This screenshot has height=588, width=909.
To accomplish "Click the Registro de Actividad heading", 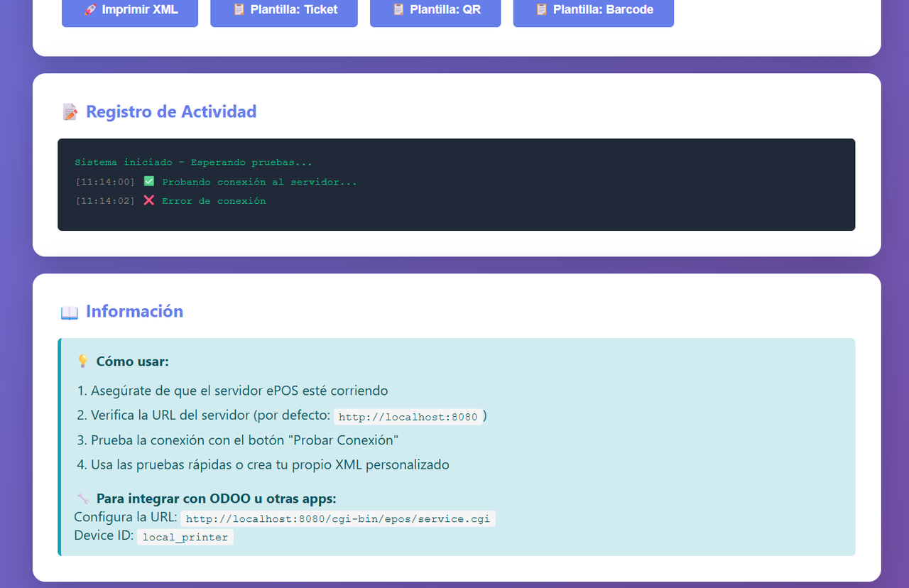I will pyautogui.click(x=171, y=111).
